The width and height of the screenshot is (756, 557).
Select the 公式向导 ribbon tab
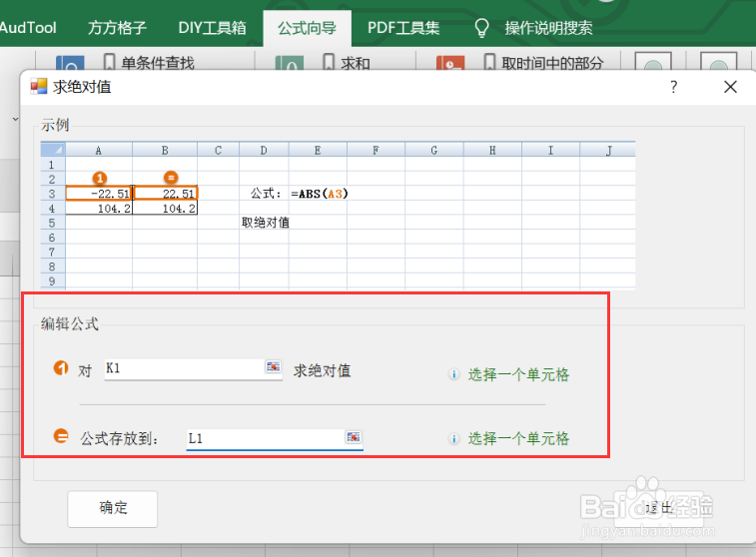pyautogui.click(x=308, y=28)
